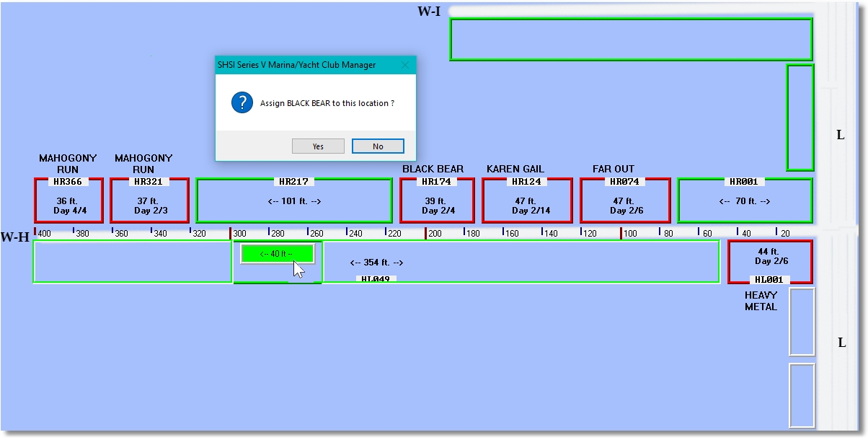Decline the BLACK BEAR assignment with No
This screenshot has height=440, width=868.
(x=377, y=146)
